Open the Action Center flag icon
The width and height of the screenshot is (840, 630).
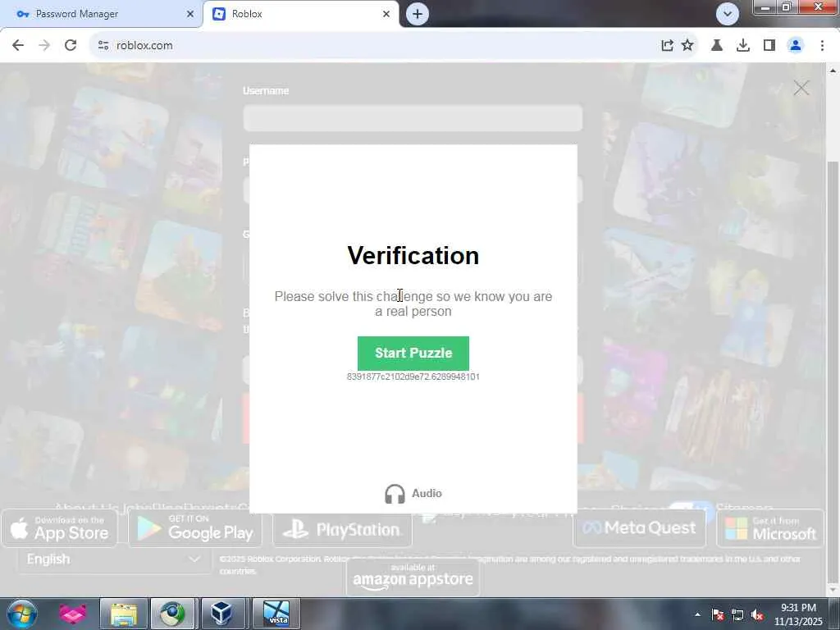coord(717,614)
